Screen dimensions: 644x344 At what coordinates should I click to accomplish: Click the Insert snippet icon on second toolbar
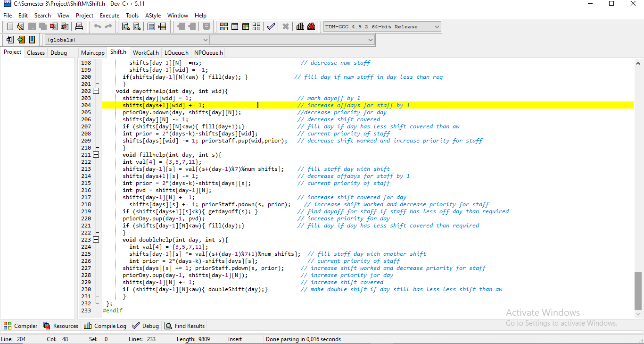10,40
